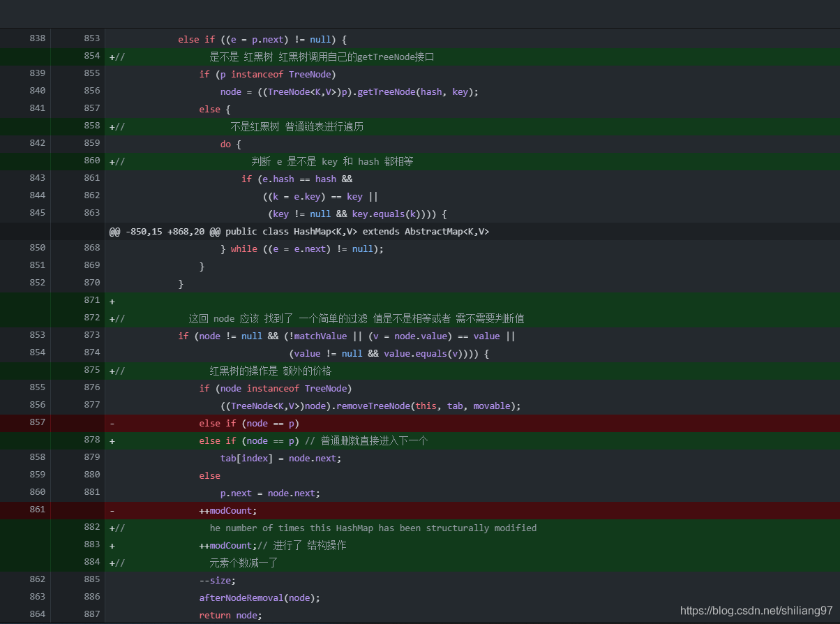Click the minus marker on deleted line 857
This screenshot has height=624, width=840.
coord(112,423)
